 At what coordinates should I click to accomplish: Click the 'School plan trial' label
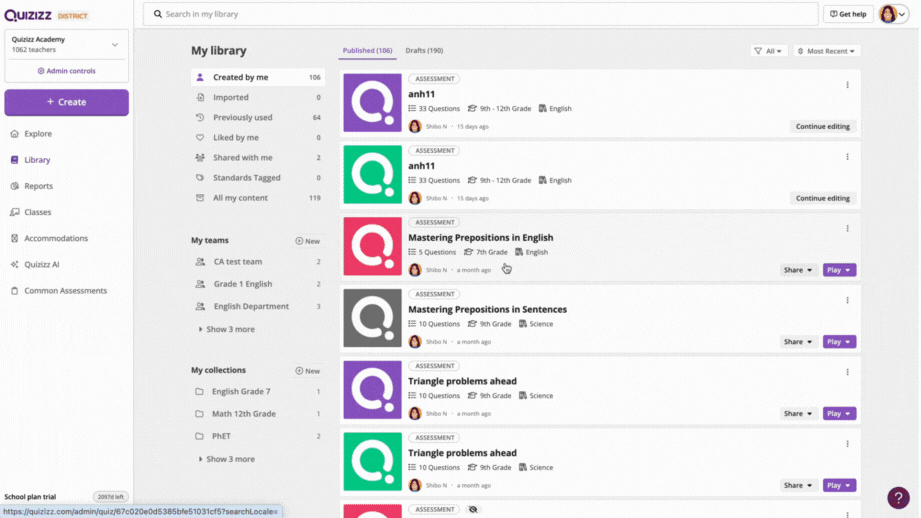click(x=30, y=497)
